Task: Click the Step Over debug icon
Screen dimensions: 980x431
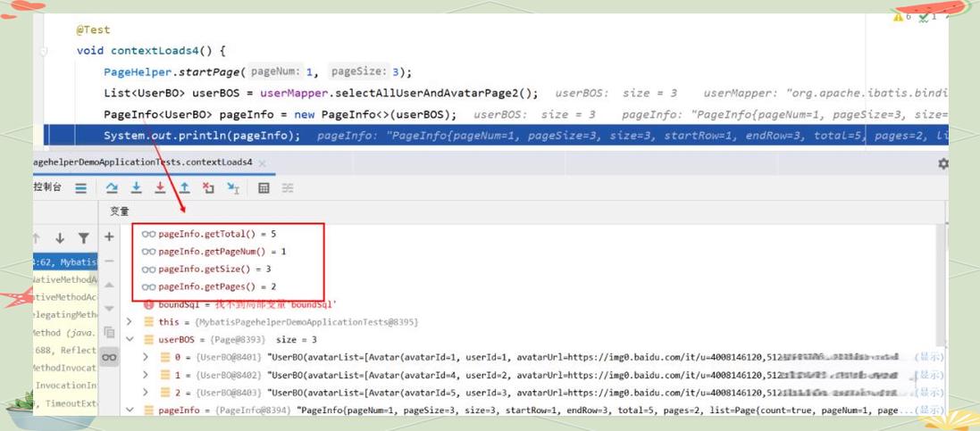Action: coord(112,188)
